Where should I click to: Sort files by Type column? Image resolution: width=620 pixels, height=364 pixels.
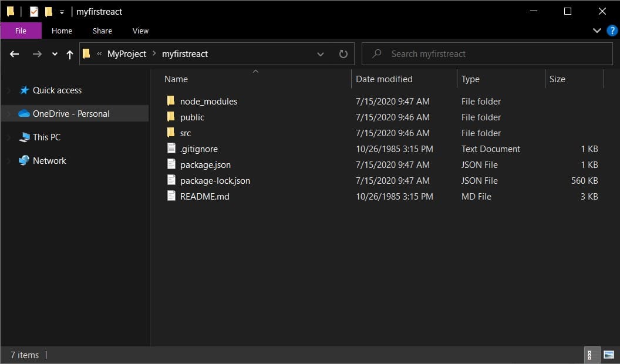click(470, 79)
